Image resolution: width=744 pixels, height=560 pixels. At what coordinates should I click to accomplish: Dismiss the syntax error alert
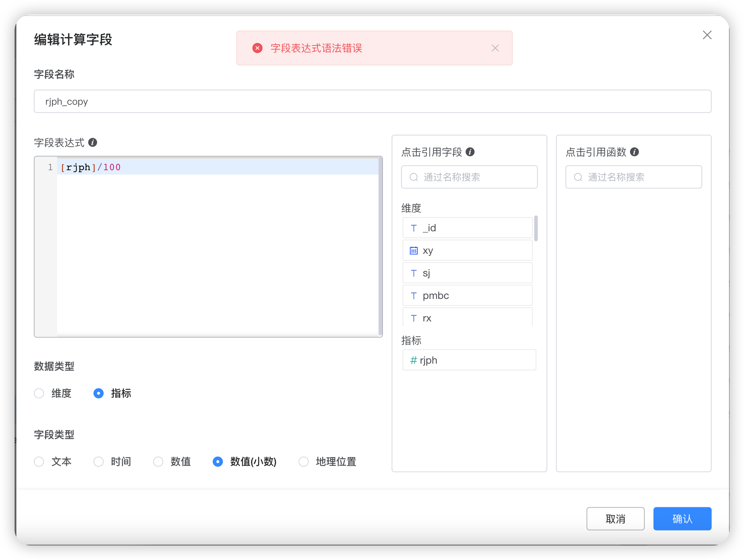[x=495, y=48]
